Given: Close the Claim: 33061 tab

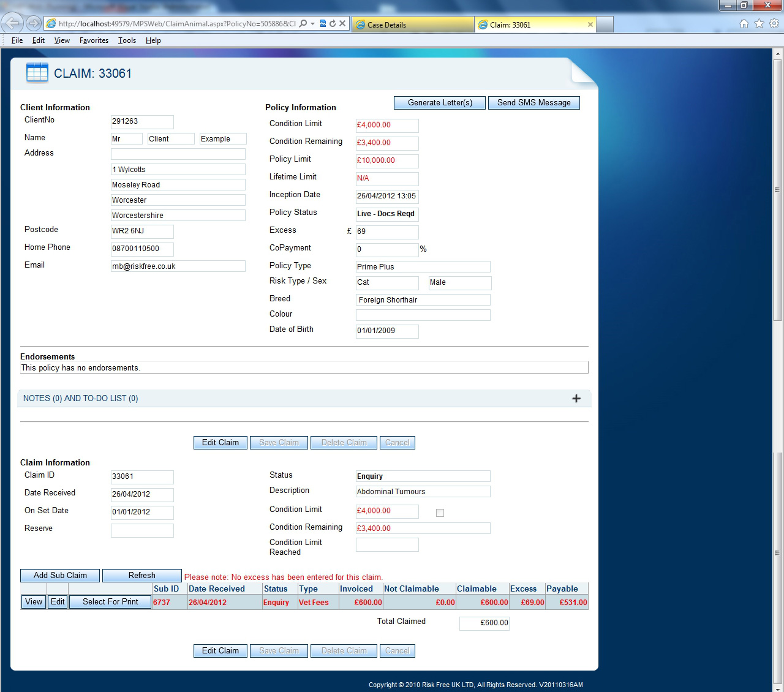Looking at the screenshot, I should (x=590, y=24).
